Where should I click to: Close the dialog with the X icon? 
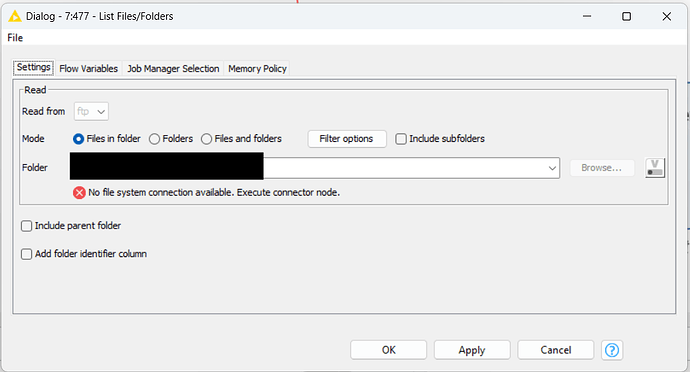point(666,16)
